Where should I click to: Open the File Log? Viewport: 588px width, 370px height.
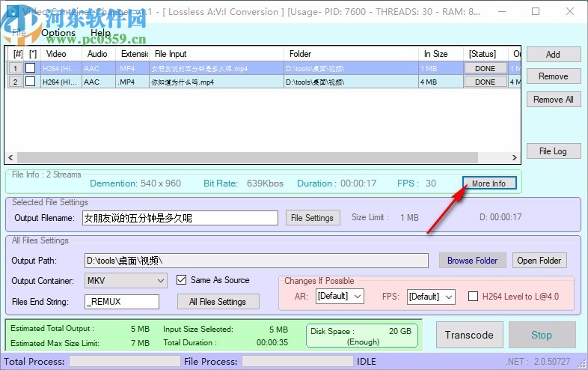tap(554, 151)
